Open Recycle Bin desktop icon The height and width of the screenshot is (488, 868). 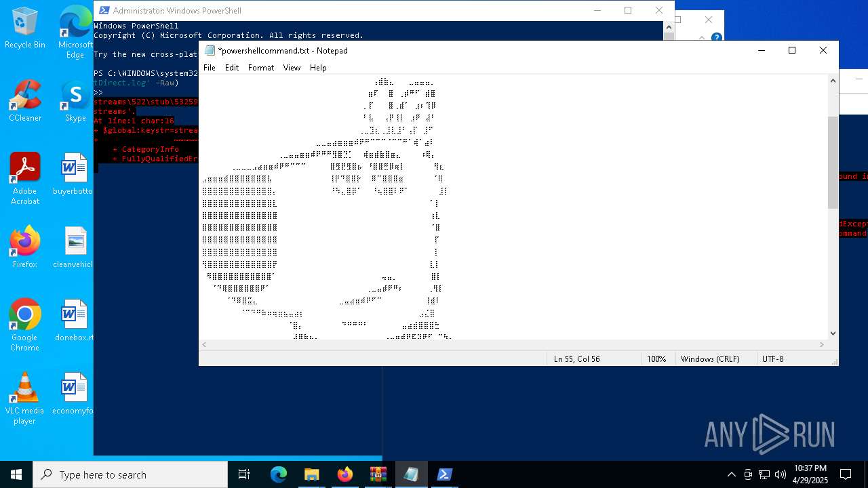pyautogui.click(x=25, y=28)
